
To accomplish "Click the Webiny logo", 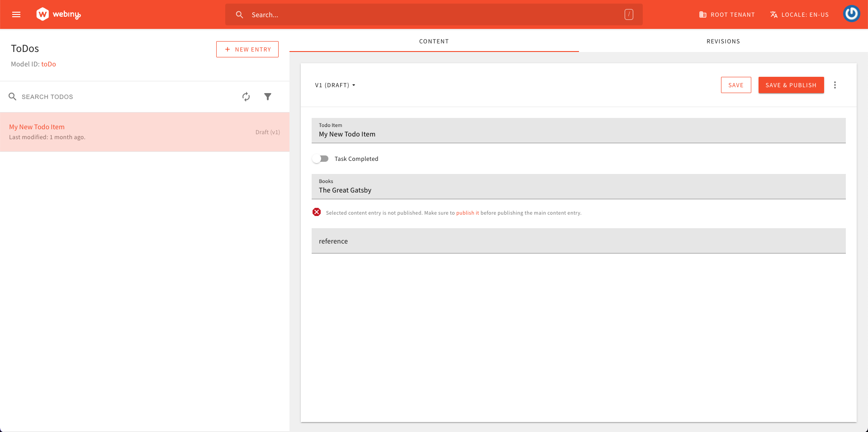I will [x=58, y=14].
